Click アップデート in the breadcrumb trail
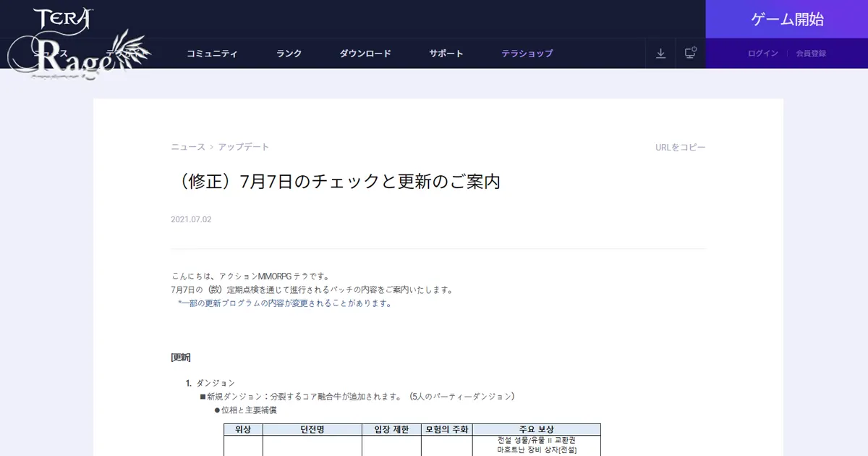 pos(244,146)
